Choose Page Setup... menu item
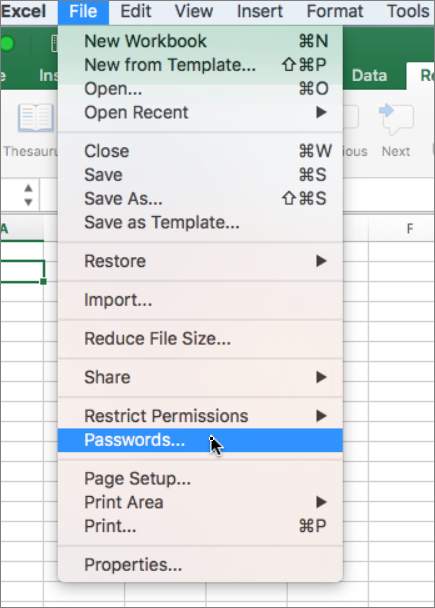Image resolution: width=435 pixels, height=608 pixels. (200, 478)
